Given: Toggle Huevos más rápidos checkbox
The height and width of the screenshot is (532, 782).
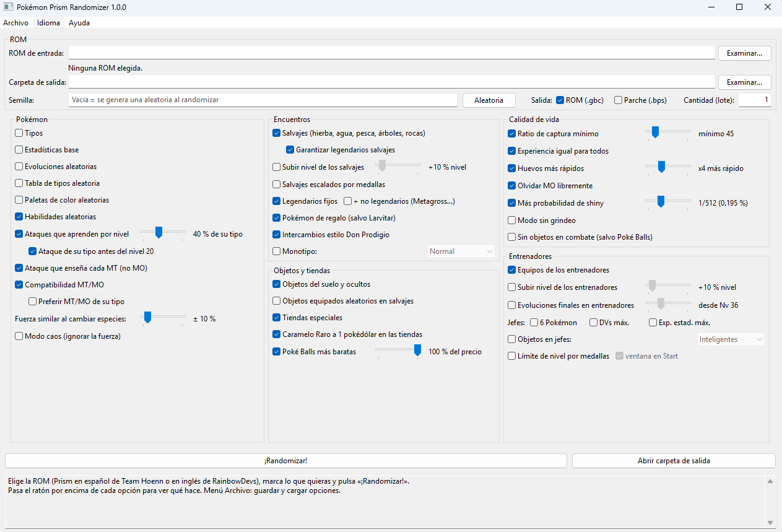Looking at the screenshot, I should tap(512, 168).
